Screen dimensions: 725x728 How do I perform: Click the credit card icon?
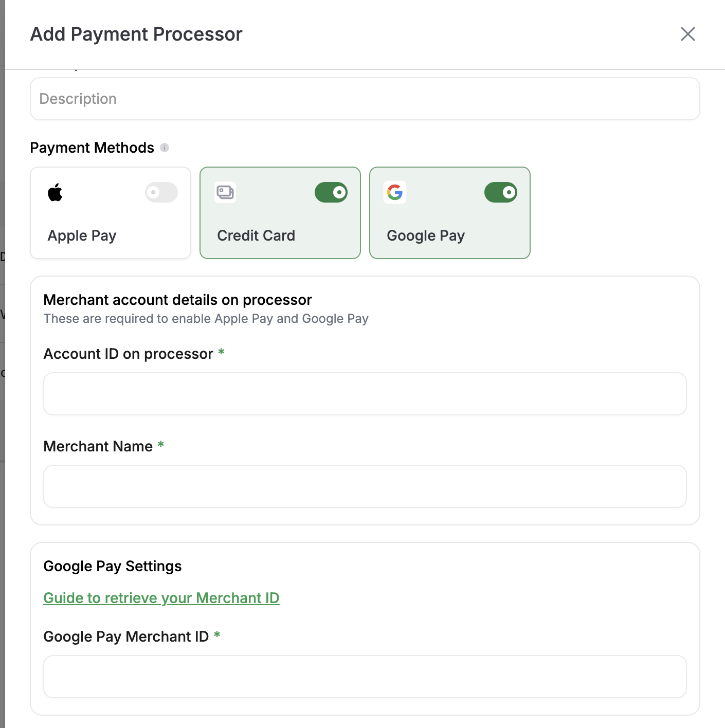(x=225, y=192)
